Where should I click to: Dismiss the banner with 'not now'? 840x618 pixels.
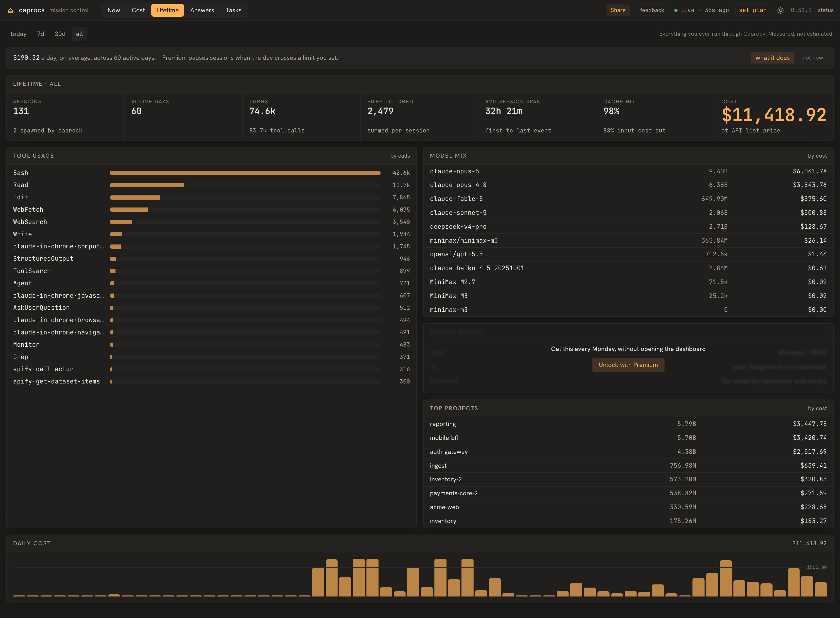[813, 58]
